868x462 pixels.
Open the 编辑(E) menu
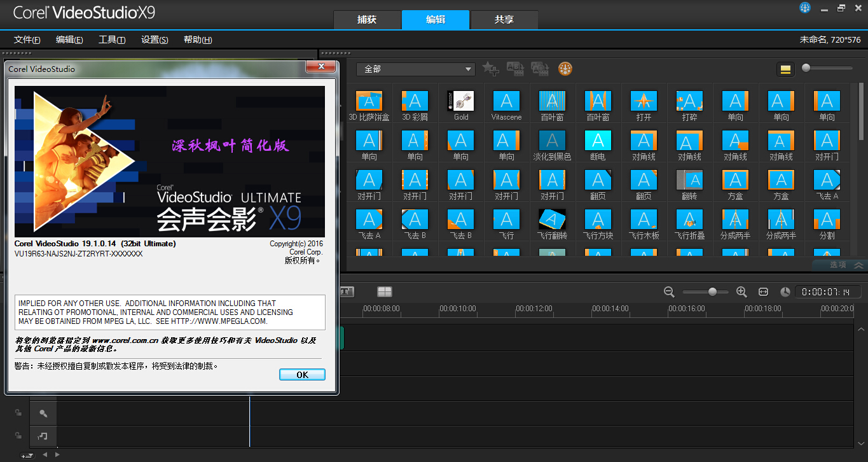(x=69, y=39)
